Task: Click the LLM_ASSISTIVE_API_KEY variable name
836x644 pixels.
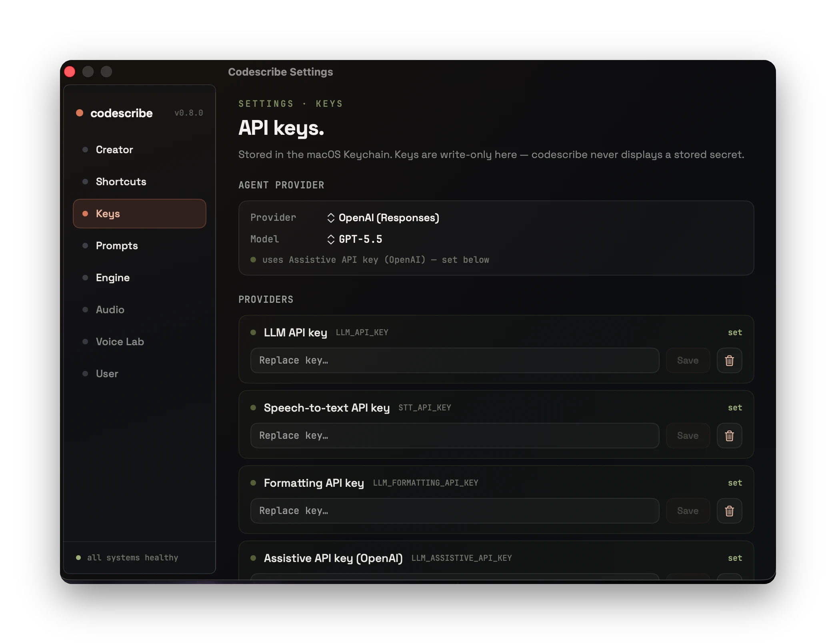Action: [x=462, y=558]
